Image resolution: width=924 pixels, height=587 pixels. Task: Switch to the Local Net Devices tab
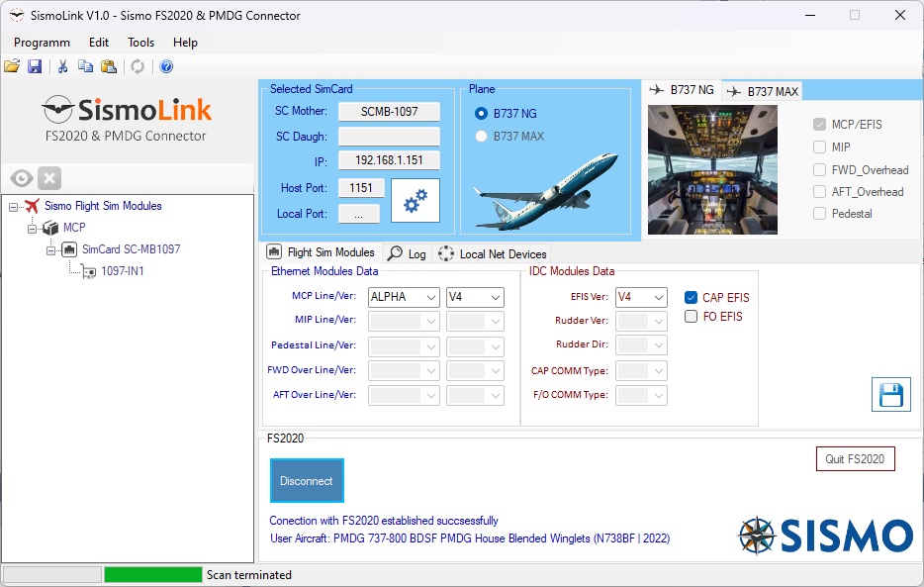492,254
